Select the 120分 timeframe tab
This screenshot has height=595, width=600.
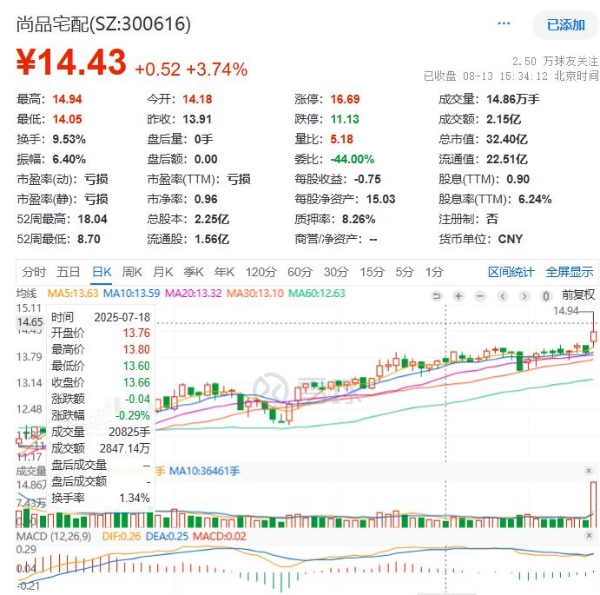[x=261, y=272]
